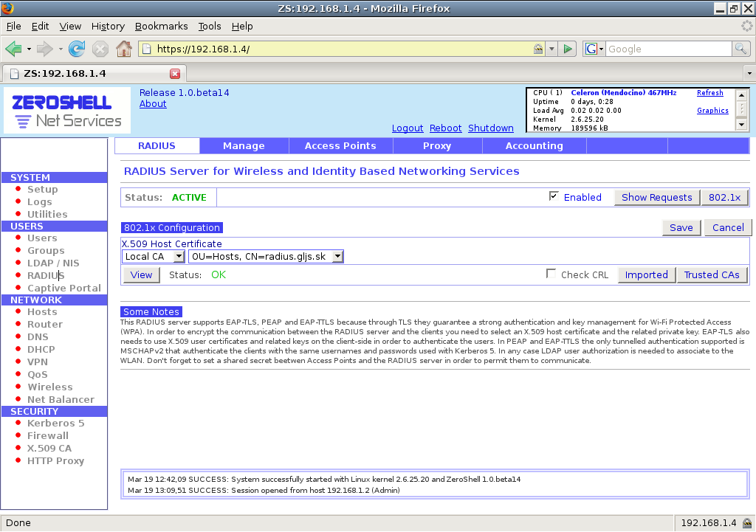
Task: Open the History menu
Action: [108, 26]
